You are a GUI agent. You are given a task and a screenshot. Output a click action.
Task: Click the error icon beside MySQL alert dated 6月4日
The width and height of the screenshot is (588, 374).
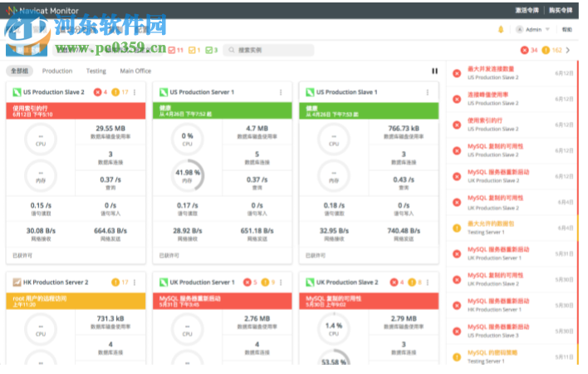coord(457,202)
